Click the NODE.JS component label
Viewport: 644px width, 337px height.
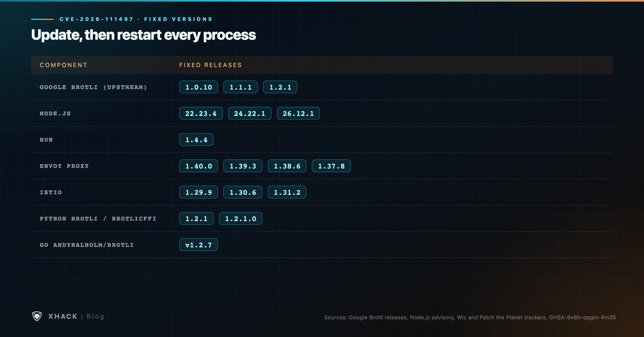[x=55, y=113]
